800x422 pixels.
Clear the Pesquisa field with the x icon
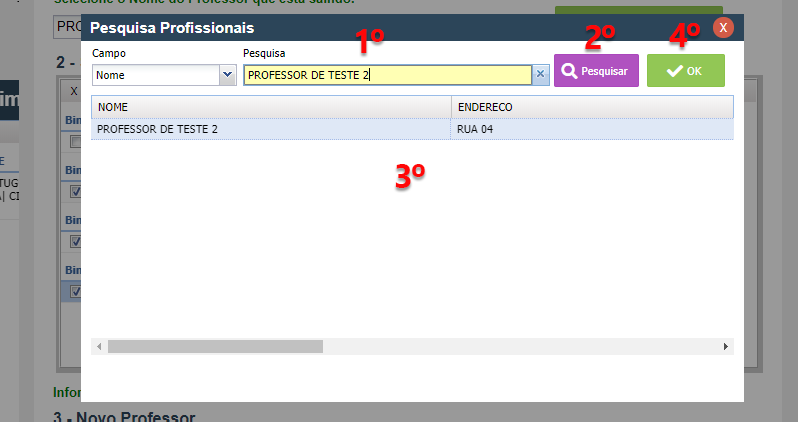(x=540, y=75)
